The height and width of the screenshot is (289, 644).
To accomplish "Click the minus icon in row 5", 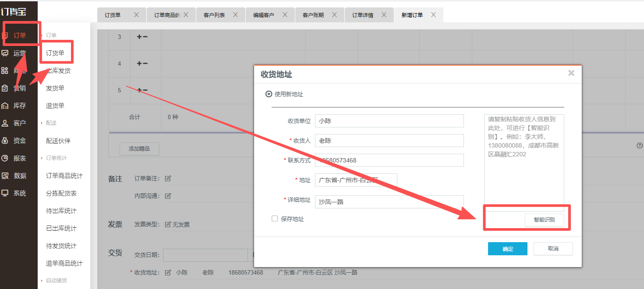I will pos(145,90).
